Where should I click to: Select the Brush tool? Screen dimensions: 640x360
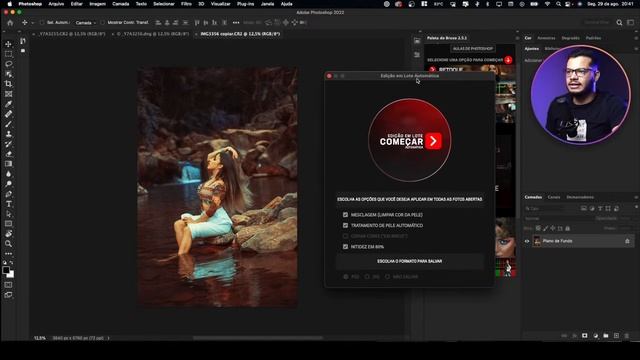coord(8,124)
